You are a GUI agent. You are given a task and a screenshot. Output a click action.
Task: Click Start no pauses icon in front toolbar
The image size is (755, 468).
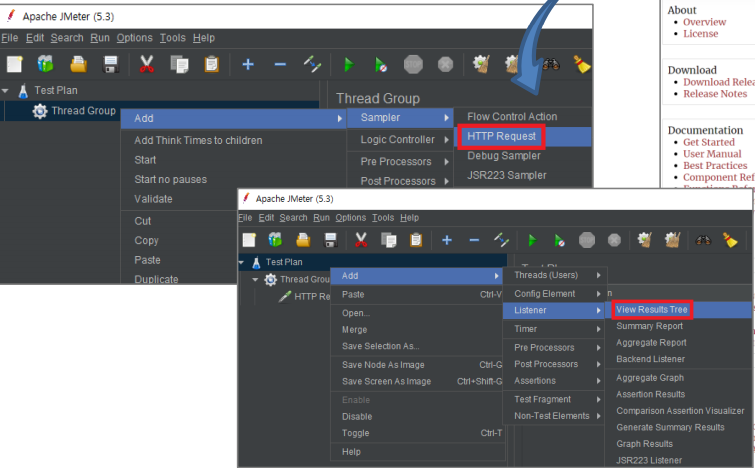[559, 240]
